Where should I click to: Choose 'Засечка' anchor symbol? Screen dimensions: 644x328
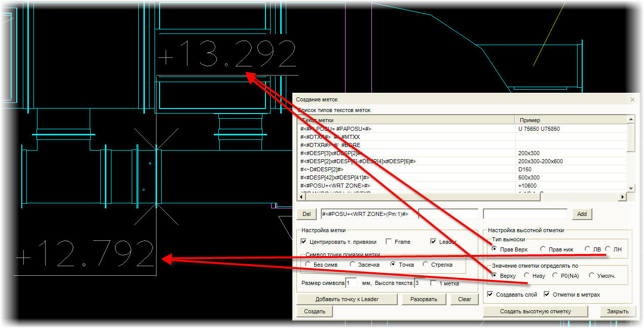tap(352, 265)
